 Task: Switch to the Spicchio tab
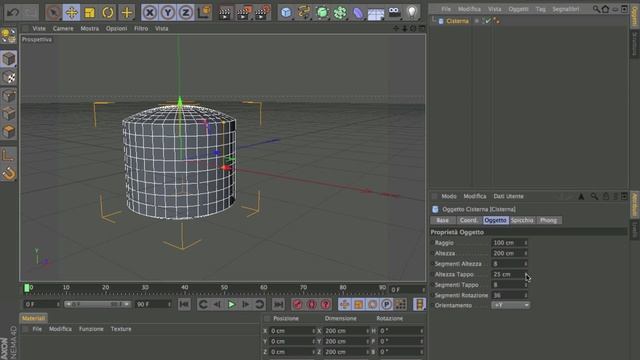[x=522, y=220]
